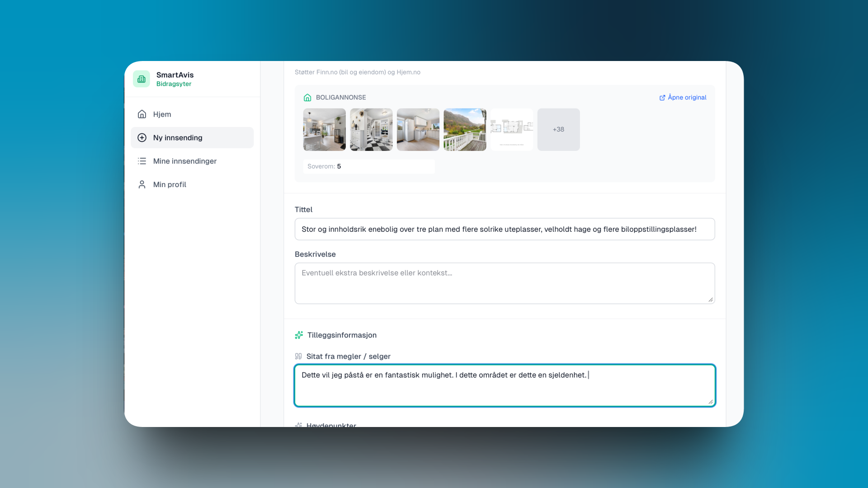Click the resize handle of the Sitat textarea

(711, 402)
